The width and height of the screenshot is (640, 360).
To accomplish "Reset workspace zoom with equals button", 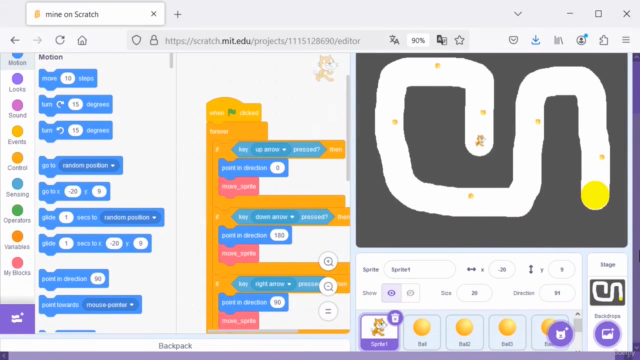I will point(328,311).
